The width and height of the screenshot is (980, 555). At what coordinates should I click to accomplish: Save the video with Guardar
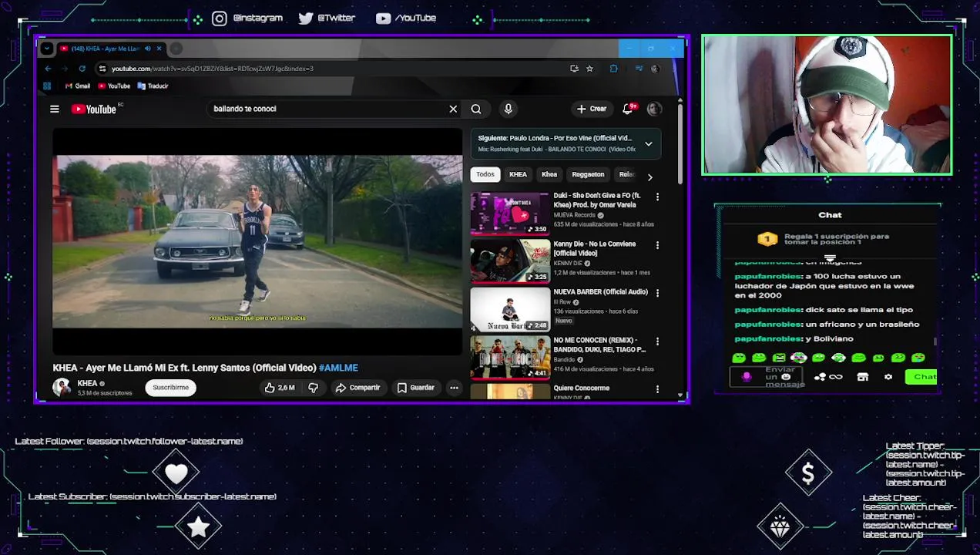pos(416,388)
